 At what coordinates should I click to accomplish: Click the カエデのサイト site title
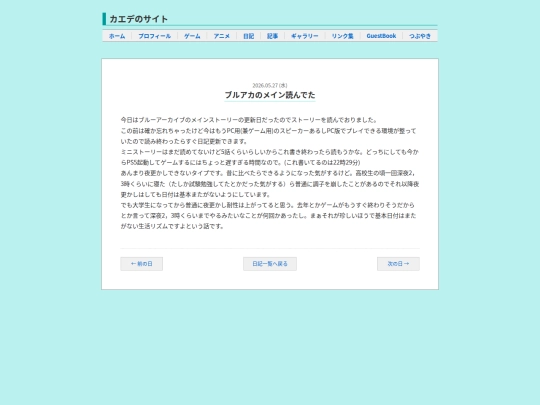(138, 19)
